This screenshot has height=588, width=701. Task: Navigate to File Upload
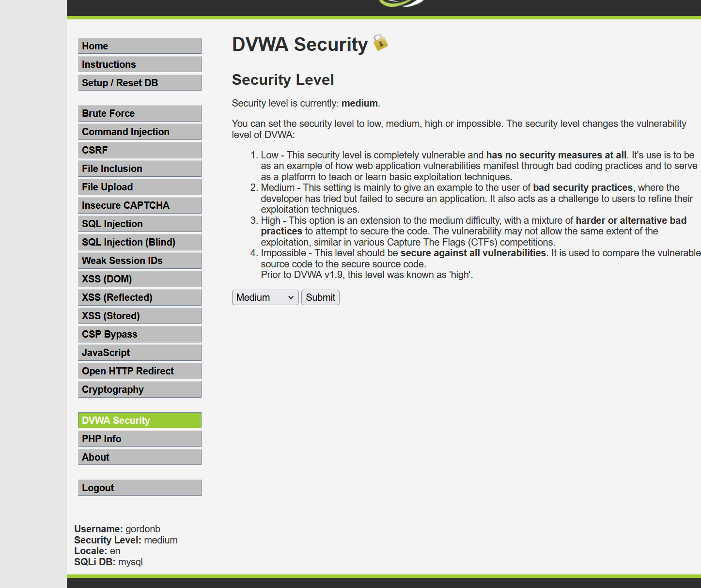[x=140, y=187]
